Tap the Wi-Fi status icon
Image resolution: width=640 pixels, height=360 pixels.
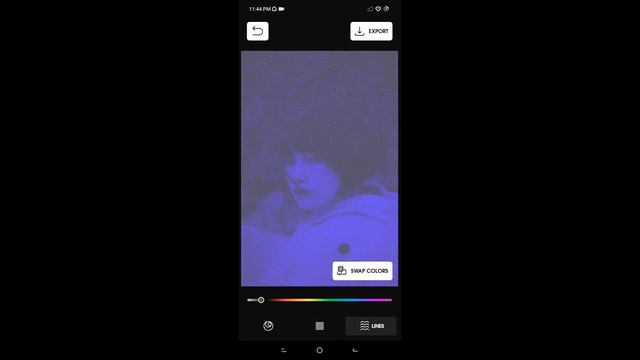(378, 9)
